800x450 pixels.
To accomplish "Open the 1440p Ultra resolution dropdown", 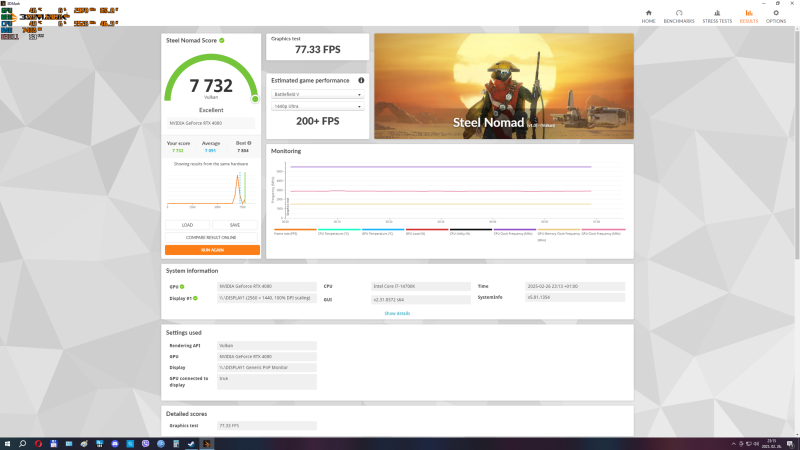I will coord(317,106).
